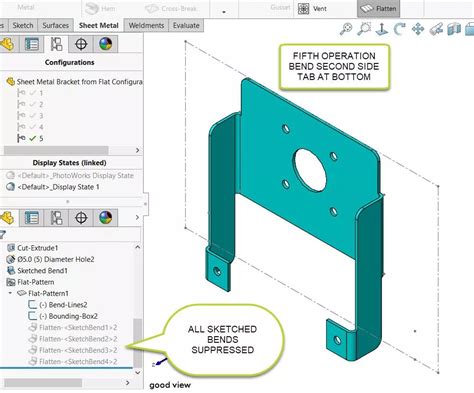Select active configuration 5

point(30,138)
